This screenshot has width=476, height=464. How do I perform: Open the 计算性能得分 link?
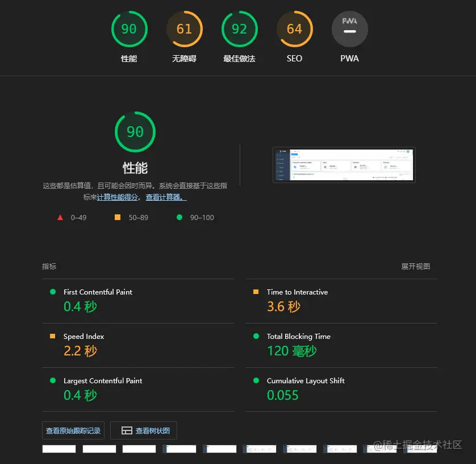click(x=117, y=197)
